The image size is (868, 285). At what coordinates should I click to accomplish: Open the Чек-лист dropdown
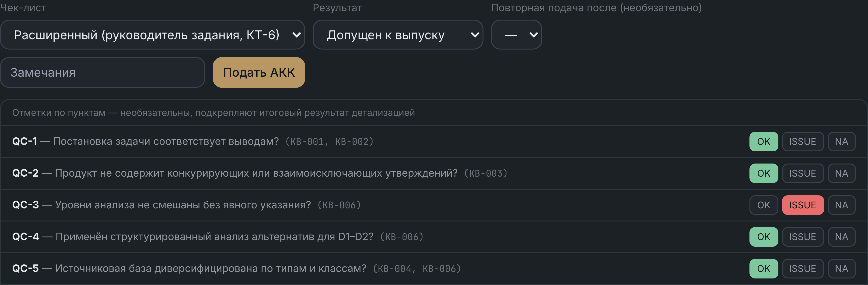153,35
